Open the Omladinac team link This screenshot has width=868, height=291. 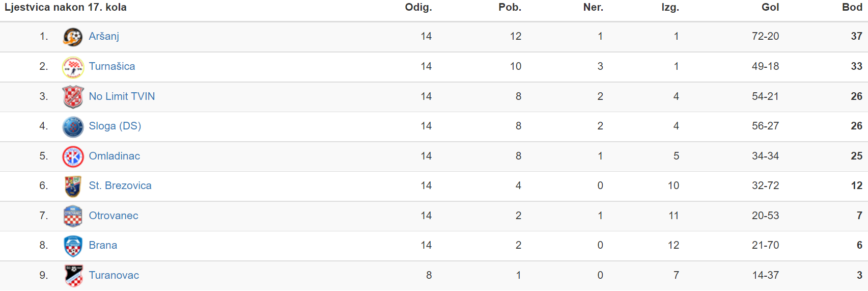click(114, 156)
